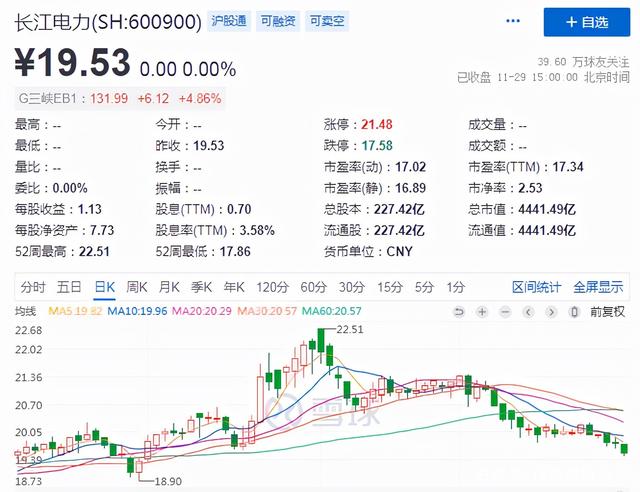Screen dimensions: 640x492
Task: Click the 可卖空 tag
Action: pyautogui.click(x=327, y=21)
